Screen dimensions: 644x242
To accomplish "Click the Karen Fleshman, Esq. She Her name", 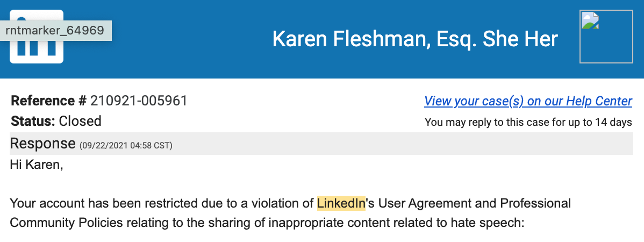I will coord(415,39).
